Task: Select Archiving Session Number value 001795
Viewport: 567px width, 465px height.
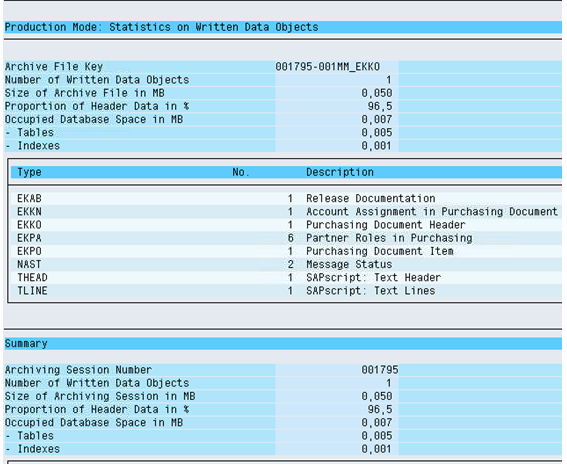Action: coord(380,370)
